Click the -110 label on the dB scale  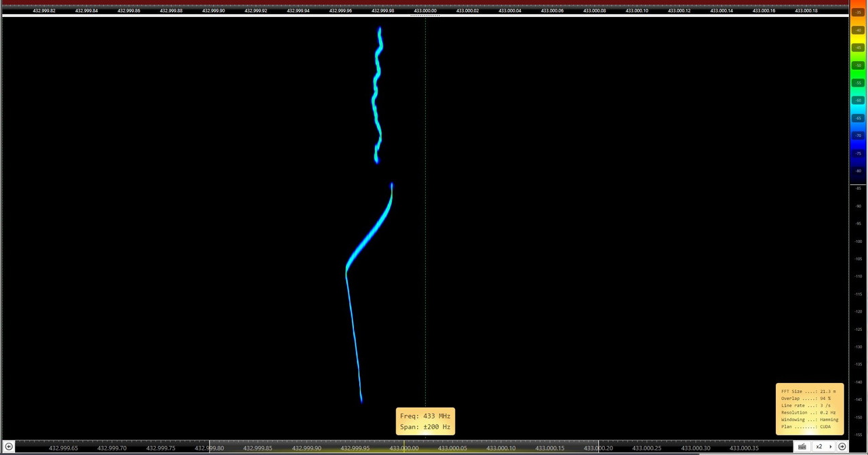858,277
